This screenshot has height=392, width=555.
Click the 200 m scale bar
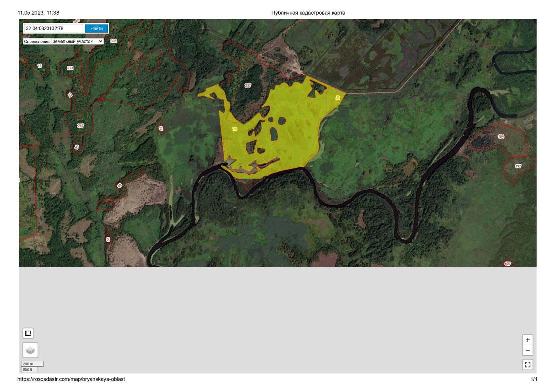click(x=32, y=364)
